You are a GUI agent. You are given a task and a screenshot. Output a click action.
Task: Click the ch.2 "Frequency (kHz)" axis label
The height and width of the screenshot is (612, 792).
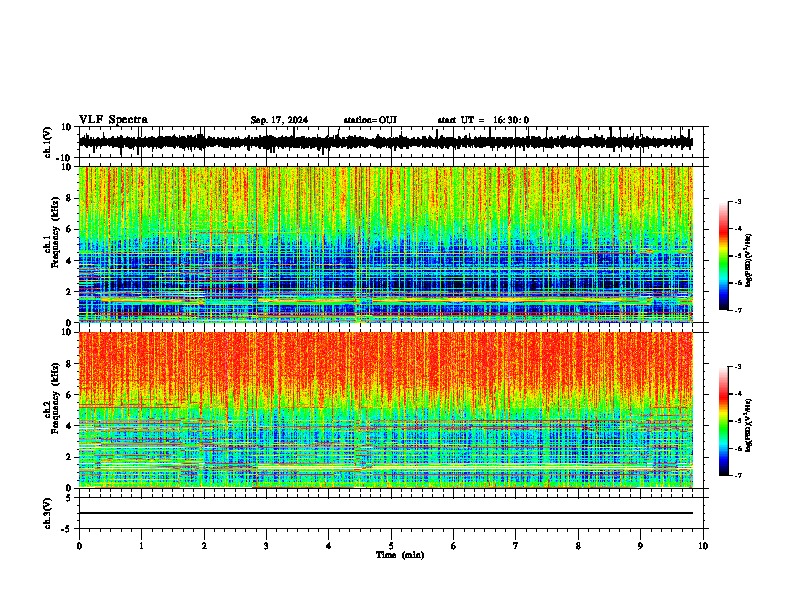55,398
